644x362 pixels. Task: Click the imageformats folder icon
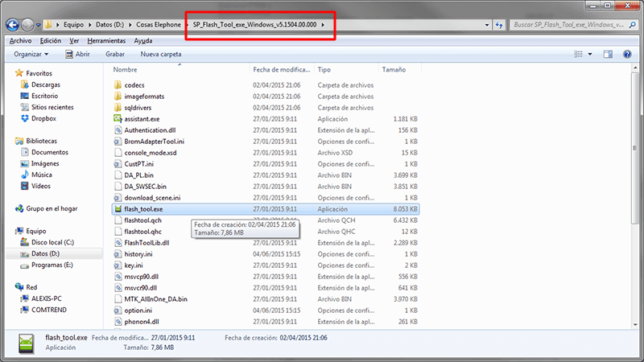118,97
